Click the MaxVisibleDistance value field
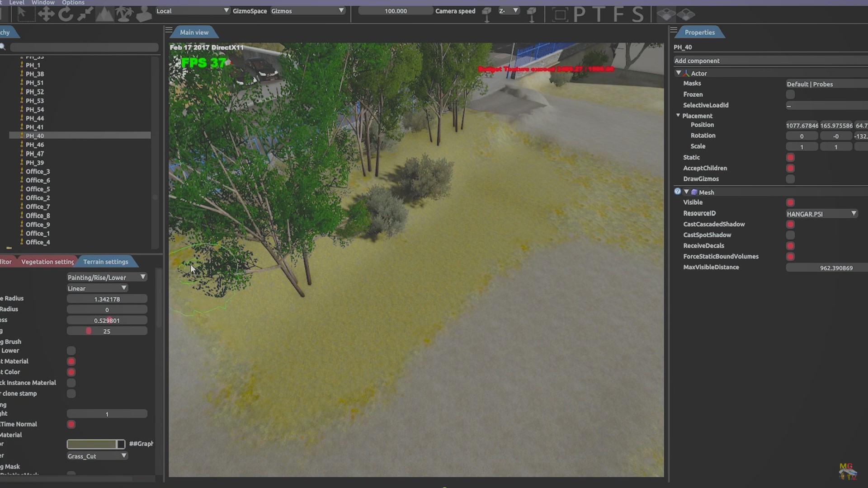The image size is (868, 488). click(827, 268)
